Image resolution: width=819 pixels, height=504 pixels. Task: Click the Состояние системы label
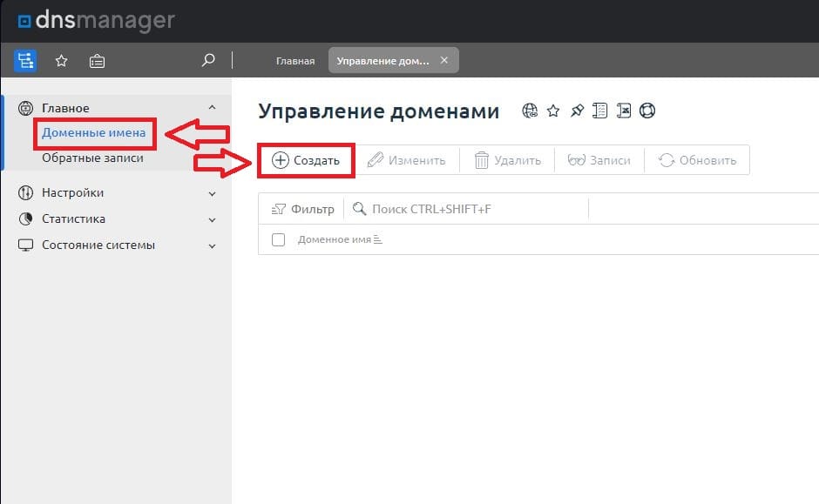(x=98, y=245)
